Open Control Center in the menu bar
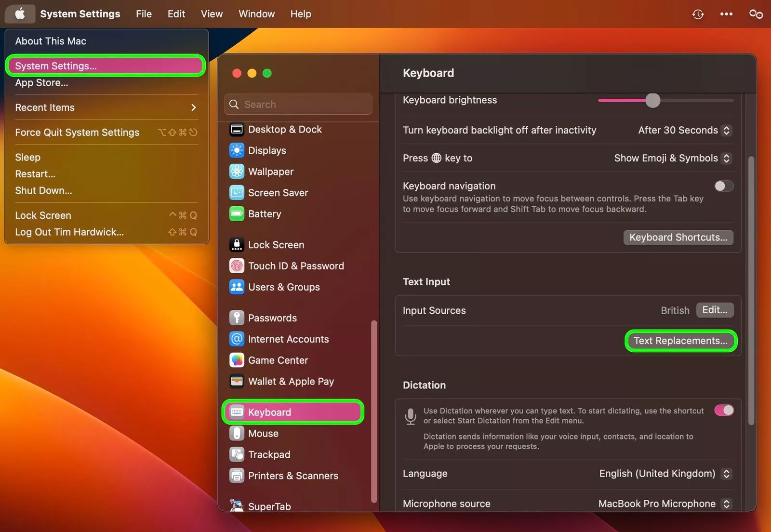Viewport: 771px width, 532px height. point(756,14)
